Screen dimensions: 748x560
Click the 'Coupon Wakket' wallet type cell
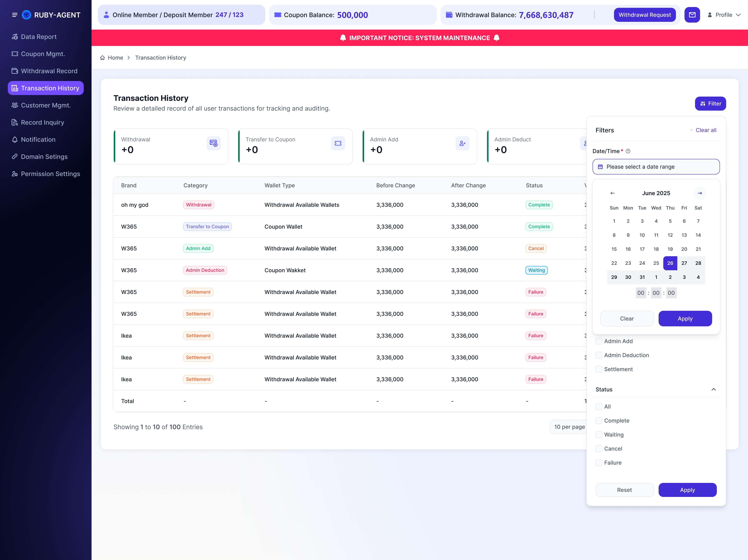(x=285, y=270)
